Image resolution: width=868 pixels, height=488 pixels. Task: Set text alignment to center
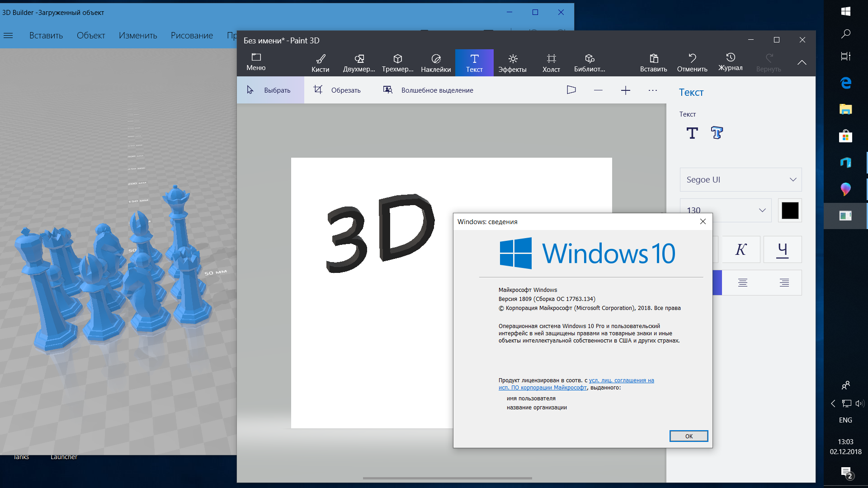[x=742, y=283]
